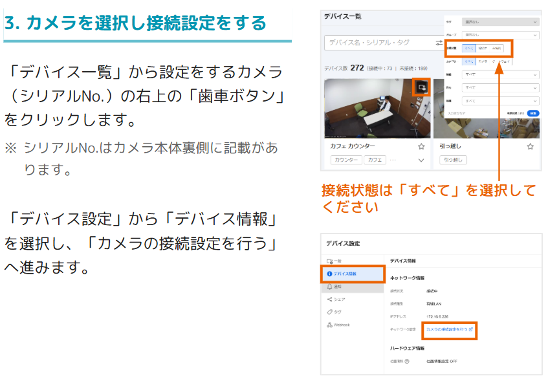
Task: Click the blue 検索 button in filter panel
Action: click(532, 113)
